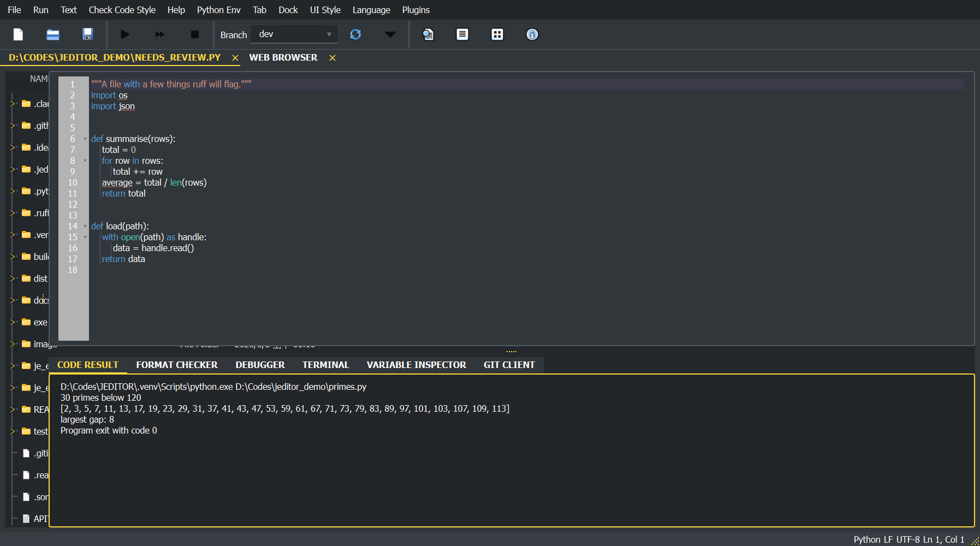This screenshot has height=546, width=980.
Task: Create a new file with the toolbar icon
Action: [x=18, y=34]
